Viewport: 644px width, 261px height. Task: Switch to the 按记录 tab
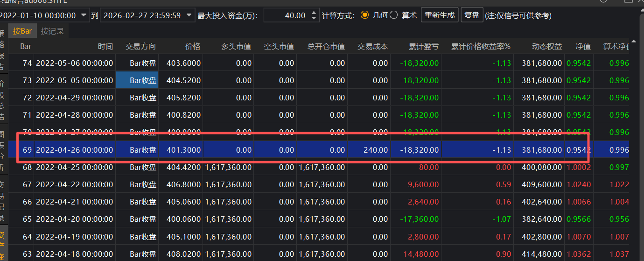52,31
